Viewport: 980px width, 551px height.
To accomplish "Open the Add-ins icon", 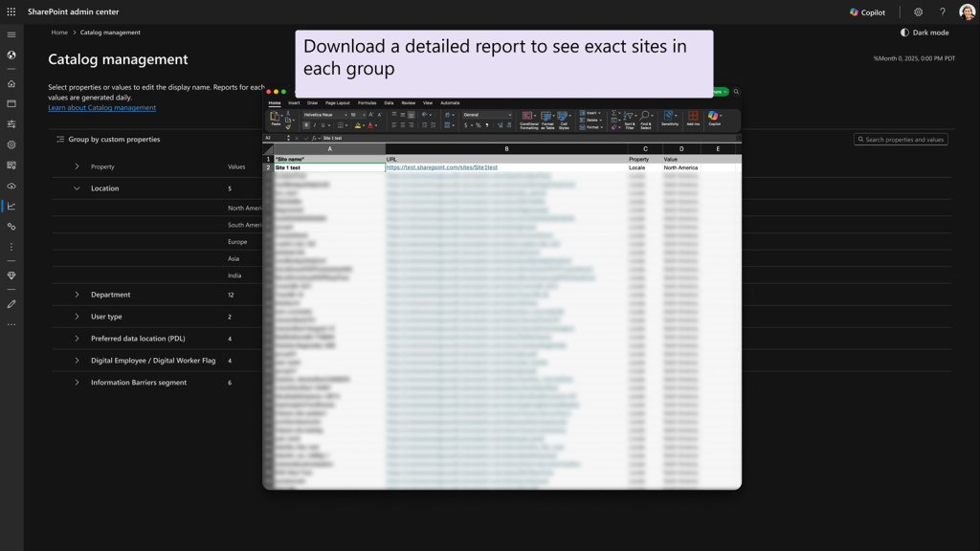I will click(693, 116).
